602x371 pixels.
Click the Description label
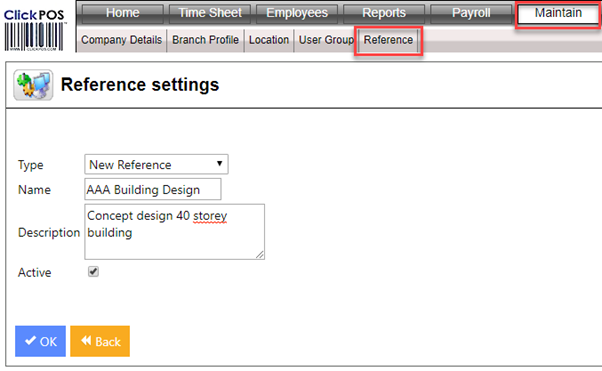coord(49,233)
